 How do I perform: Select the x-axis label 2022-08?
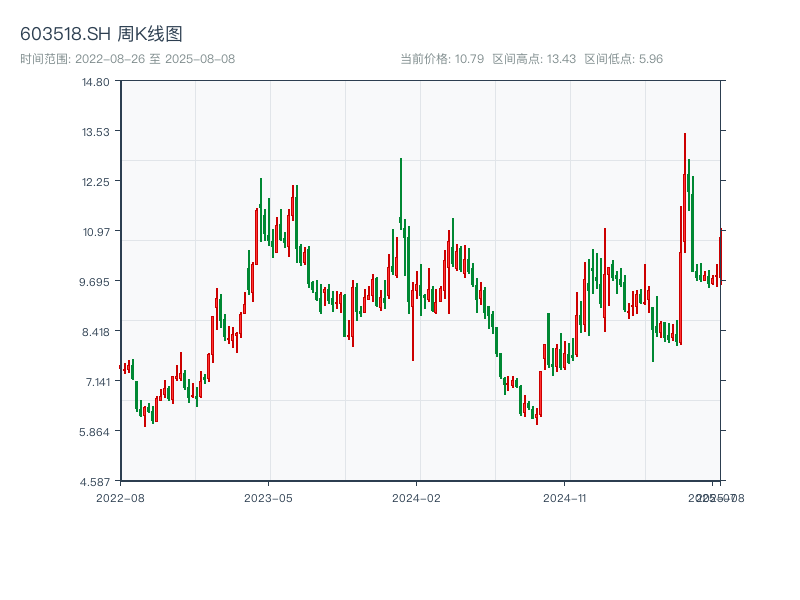pyautogui.click(x=120, y=498)
